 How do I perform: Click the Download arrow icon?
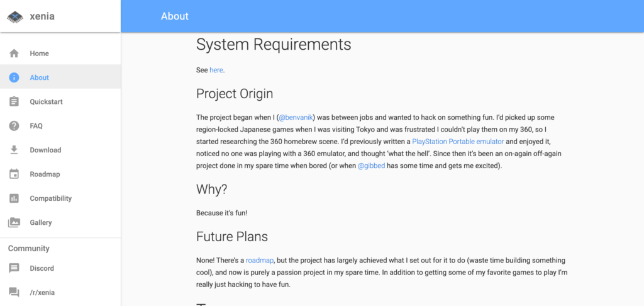[x=14, y=150]
